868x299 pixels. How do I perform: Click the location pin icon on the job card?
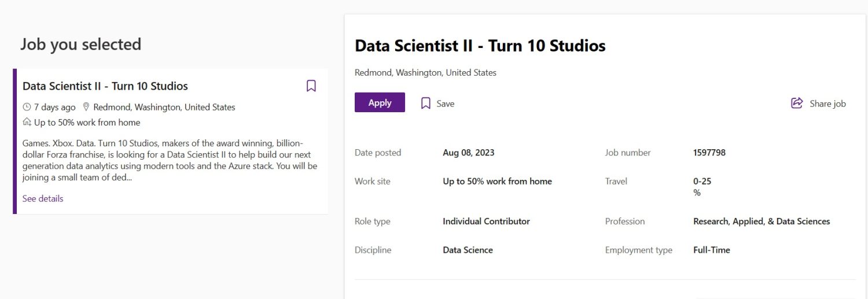click(x=86, y=107)
